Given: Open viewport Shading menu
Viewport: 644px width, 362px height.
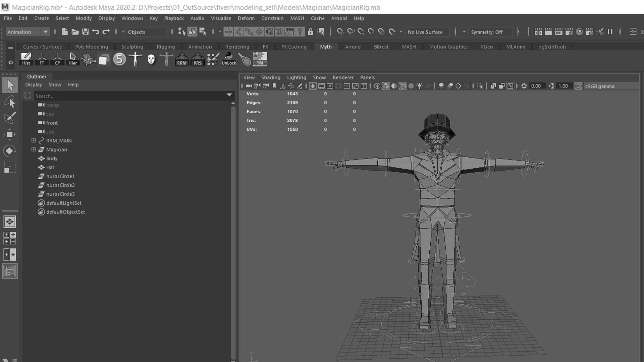Looking at the screenshot, I should point(271,77).
